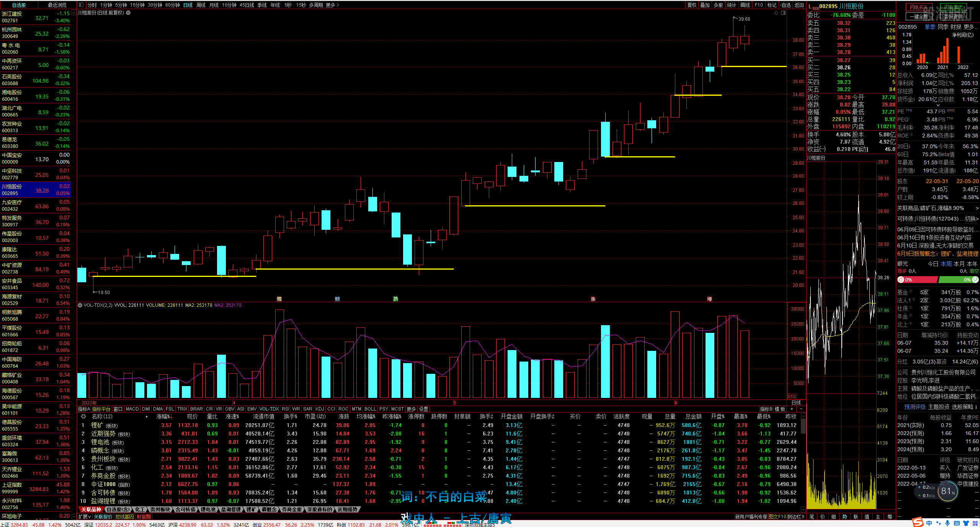980x527 pixels.
Task: Click the 笔 tab icon below the intraday chart
Action: [812, 517]
